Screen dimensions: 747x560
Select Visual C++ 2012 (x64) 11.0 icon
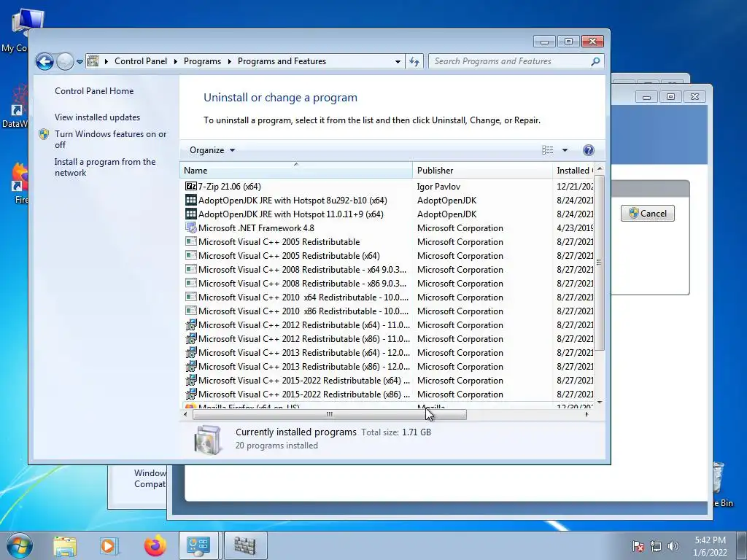click(190, 325)
